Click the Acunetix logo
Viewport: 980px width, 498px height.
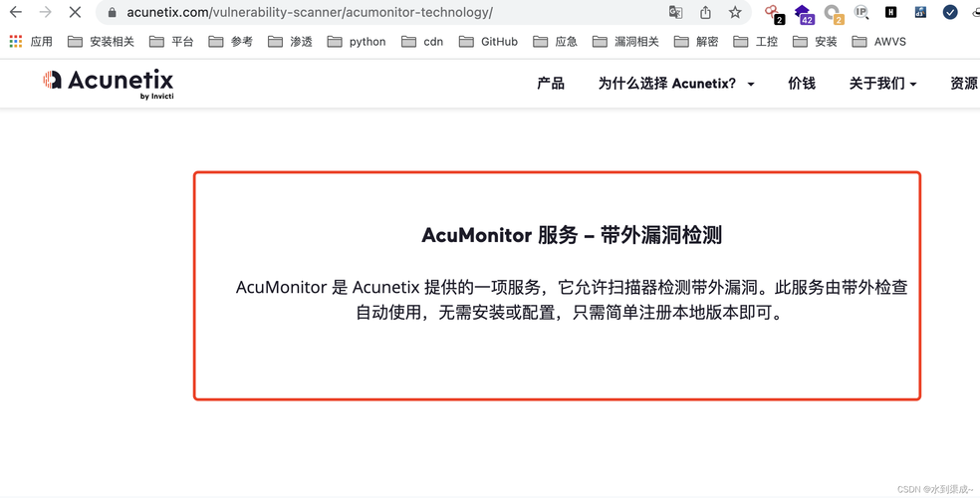[109, 83]
